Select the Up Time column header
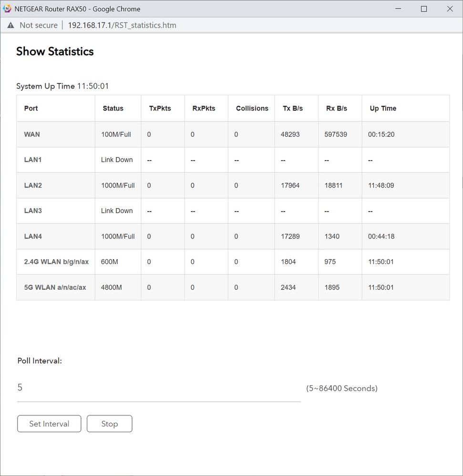 tap(383, 109)
